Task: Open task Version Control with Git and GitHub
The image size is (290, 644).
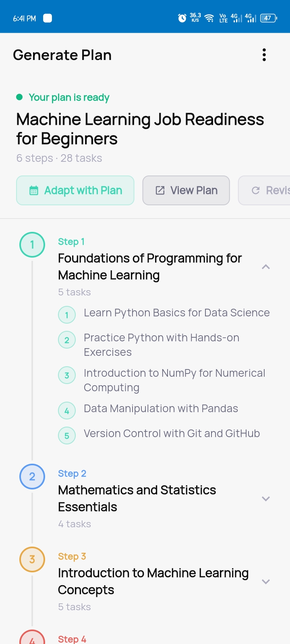Action: tap(172, 433)
